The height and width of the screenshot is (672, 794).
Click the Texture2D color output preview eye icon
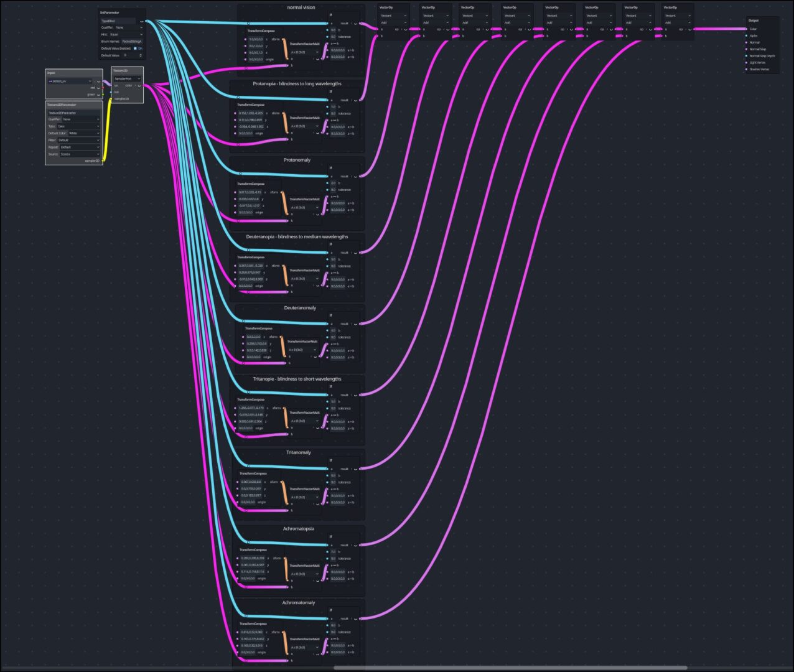click(x=138, y=86)
